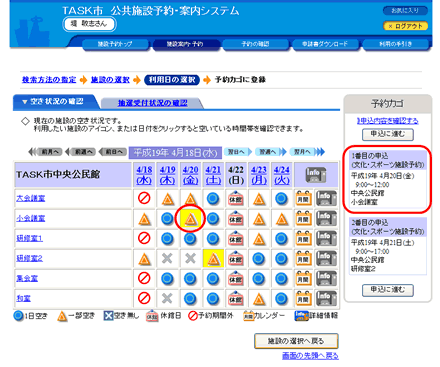Click the highlighted 小会議室 4/20 partial-availability triangle
Viewport: 440px width, 367px height.
(x=190, y=219)
